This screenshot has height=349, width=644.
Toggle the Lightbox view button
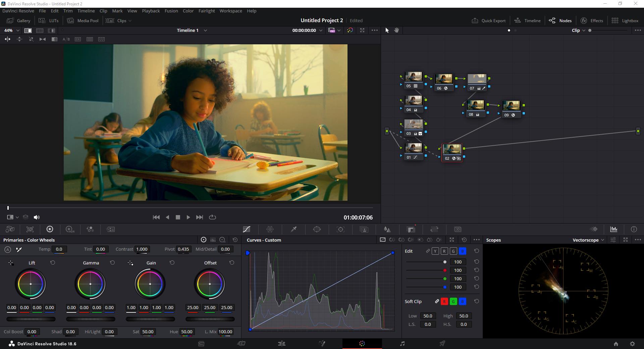(625, 20)
